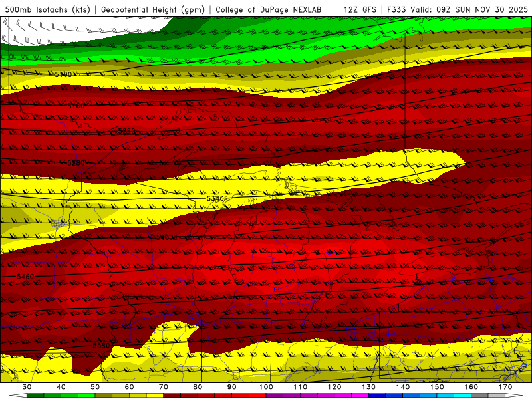Click the 140 value on the color scale
The image size is (532, 399).
click(x=403, y=387)
